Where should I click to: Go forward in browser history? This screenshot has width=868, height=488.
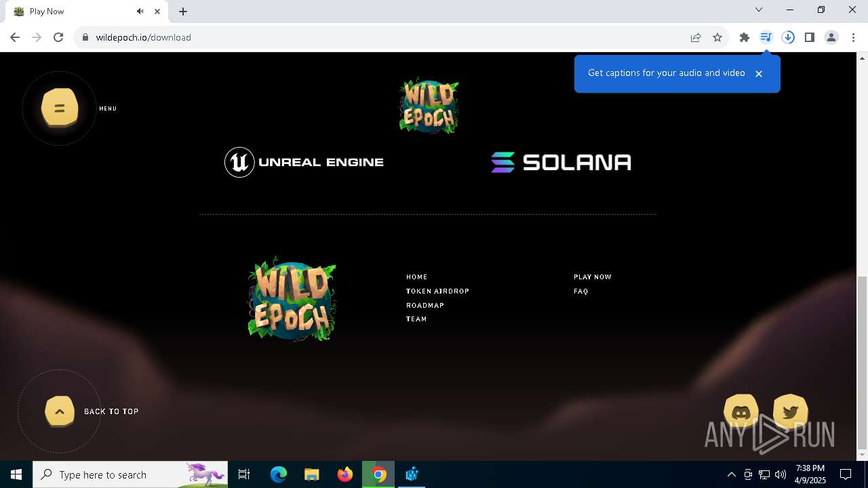coord(37,37)
